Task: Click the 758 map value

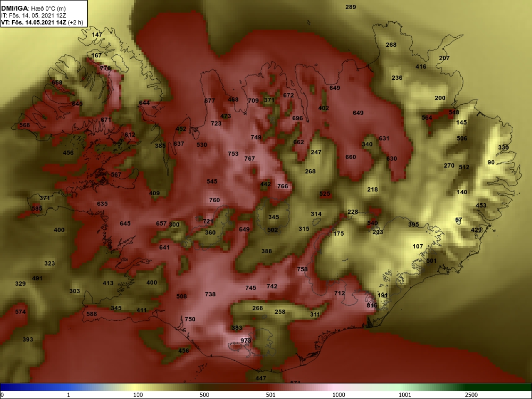Action: pos(302,269)
